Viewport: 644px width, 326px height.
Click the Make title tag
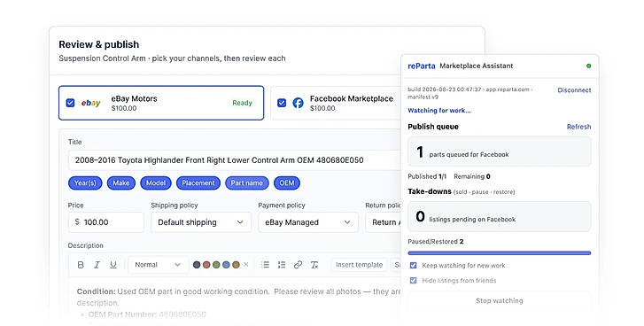click(x=121, y=183)
